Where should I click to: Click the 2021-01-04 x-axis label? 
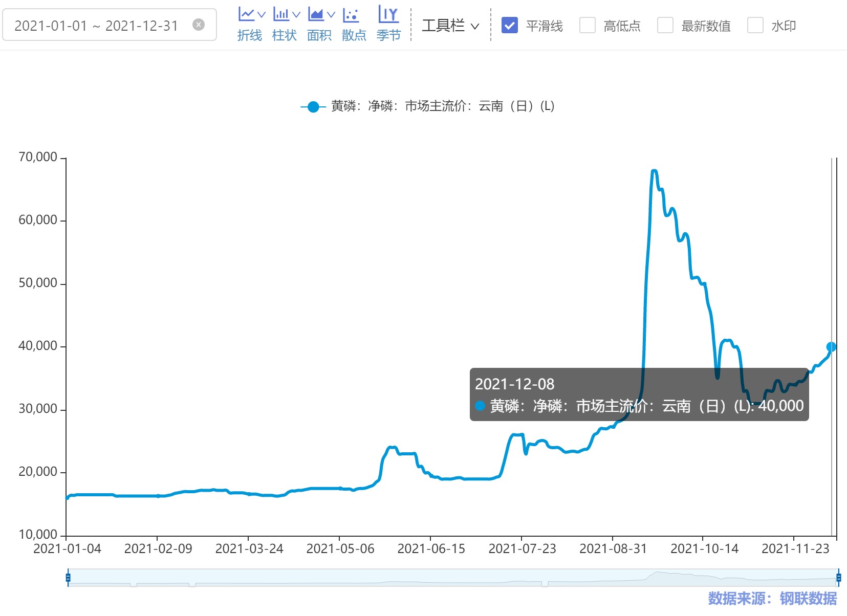point(67,549)
